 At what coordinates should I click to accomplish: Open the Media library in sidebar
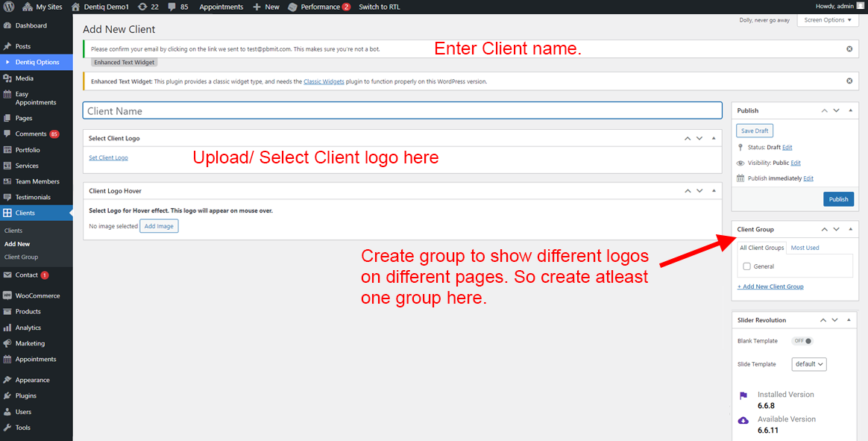click(x=24, y=78)
